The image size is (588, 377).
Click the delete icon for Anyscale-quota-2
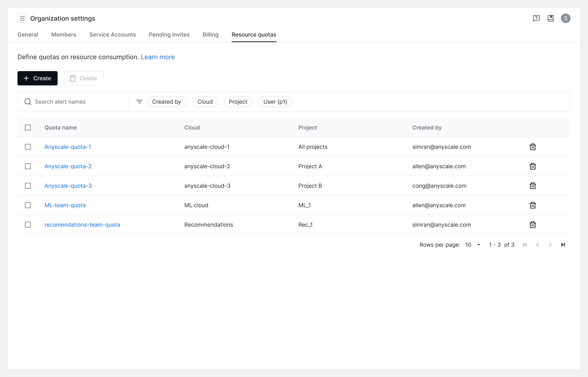533,166
